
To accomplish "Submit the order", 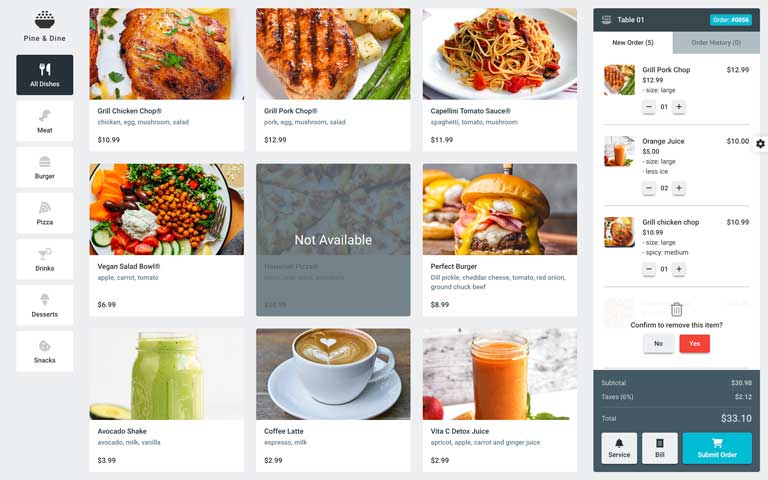I will click(x=717, y=448).
